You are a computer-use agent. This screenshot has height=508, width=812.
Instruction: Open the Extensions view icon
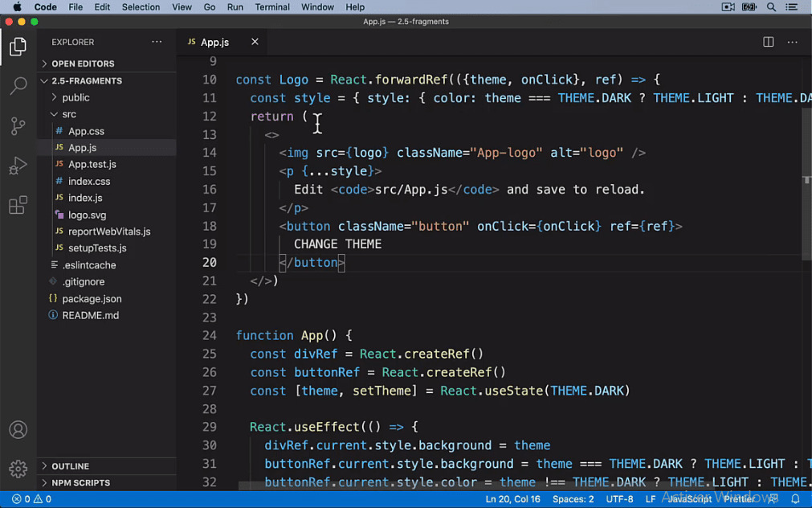[18, 205]
